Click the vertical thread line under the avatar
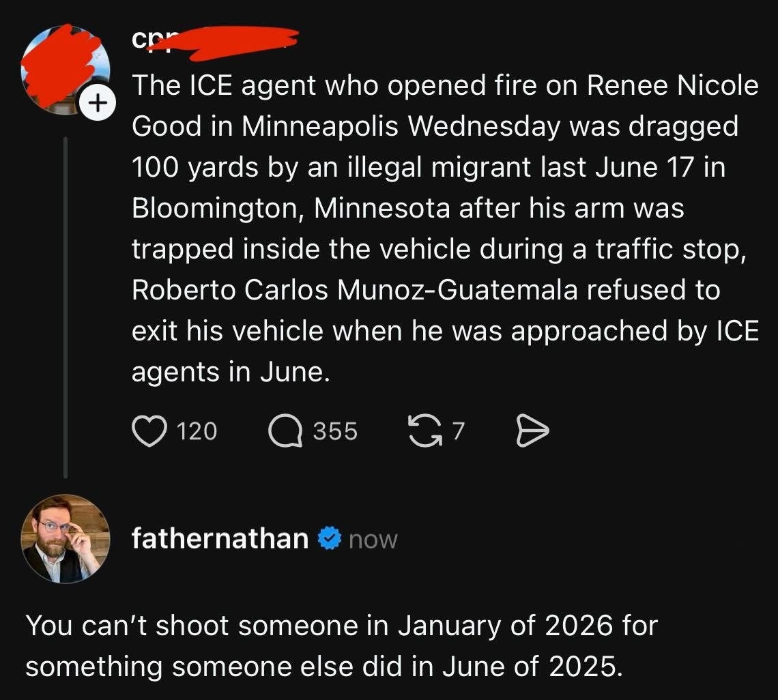Screen dimensions: 778x700 coord(66,307)
